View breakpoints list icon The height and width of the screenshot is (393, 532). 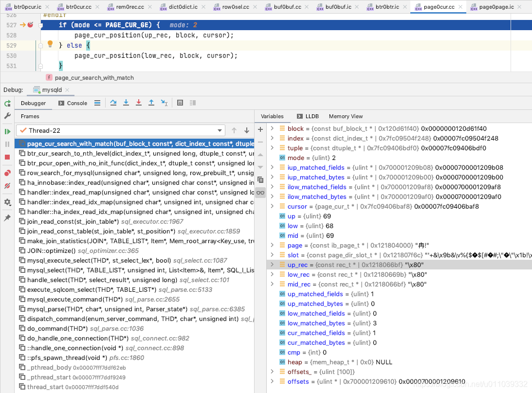pos(7,173)
